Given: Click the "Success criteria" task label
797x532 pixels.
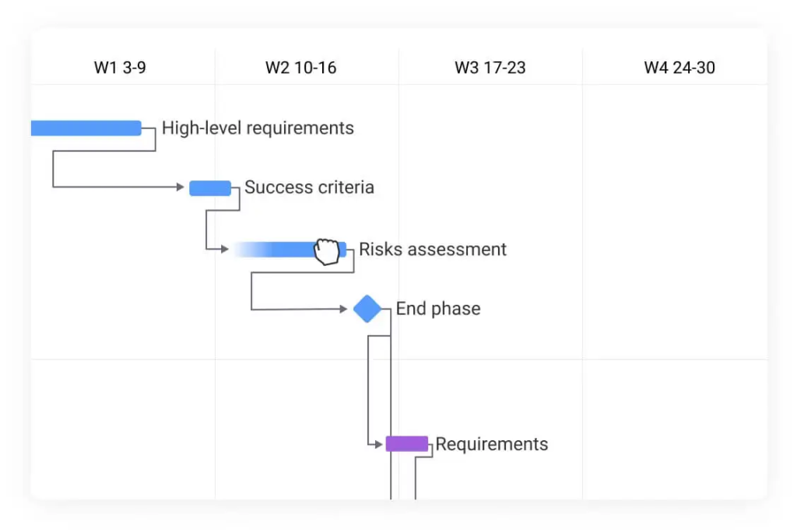Looking at the screenshot, I should tap(309, 187).
